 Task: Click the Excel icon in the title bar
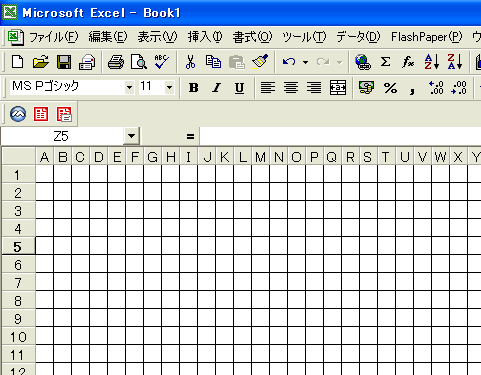coord(10,12)
